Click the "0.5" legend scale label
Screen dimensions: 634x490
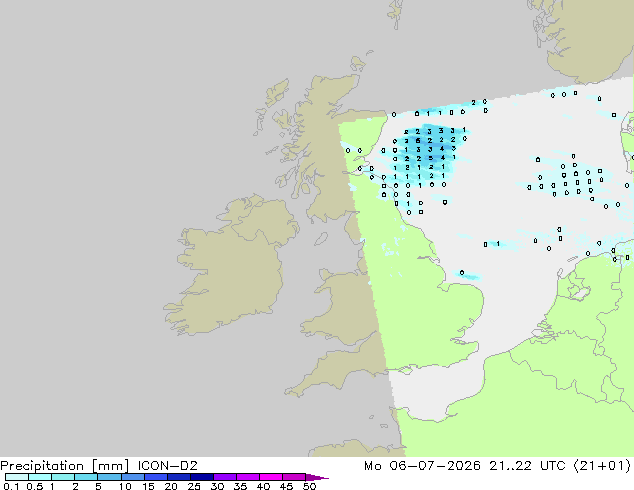click(34, 486)
